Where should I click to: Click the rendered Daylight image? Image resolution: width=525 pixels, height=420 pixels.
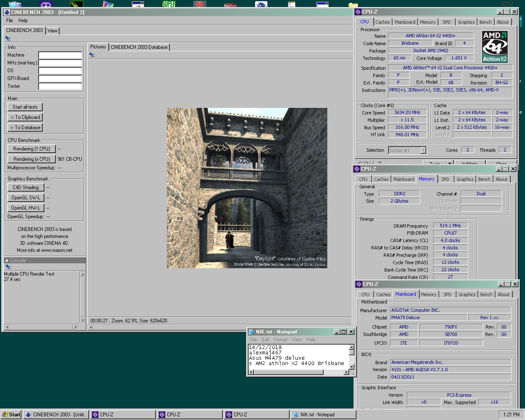pos(247,188)
